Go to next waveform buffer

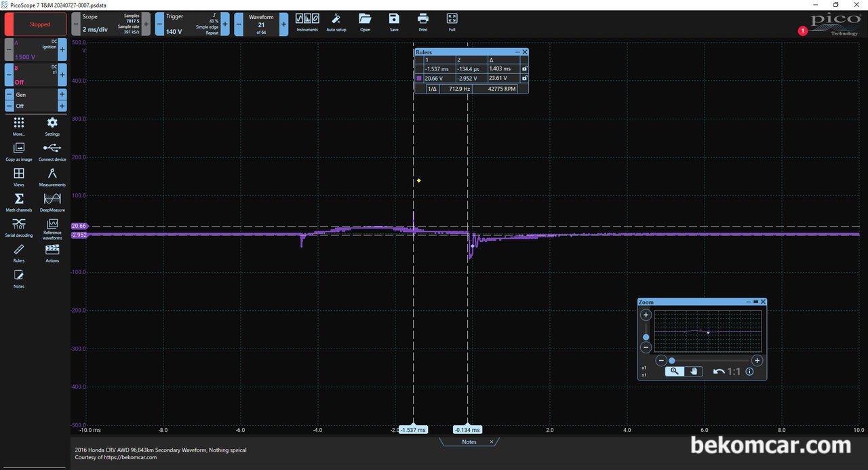tap(283, 24)
